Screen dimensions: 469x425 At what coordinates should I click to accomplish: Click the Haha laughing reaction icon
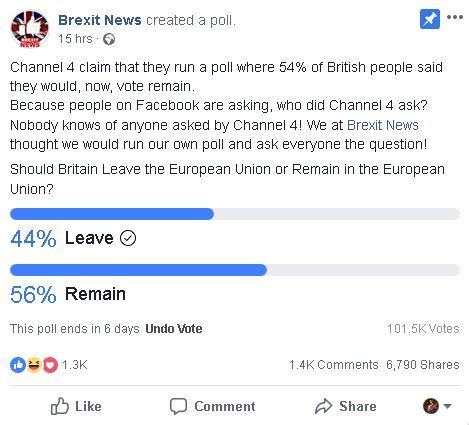tap(34, 364)
